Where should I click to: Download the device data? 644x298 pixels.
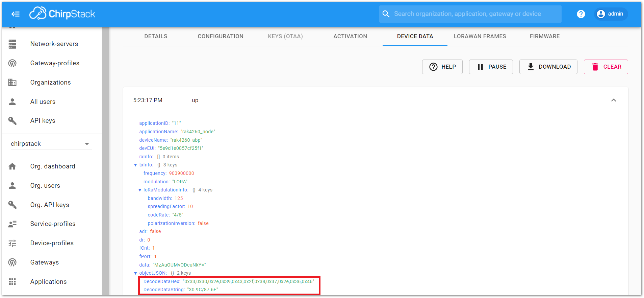tap(548, 67)
